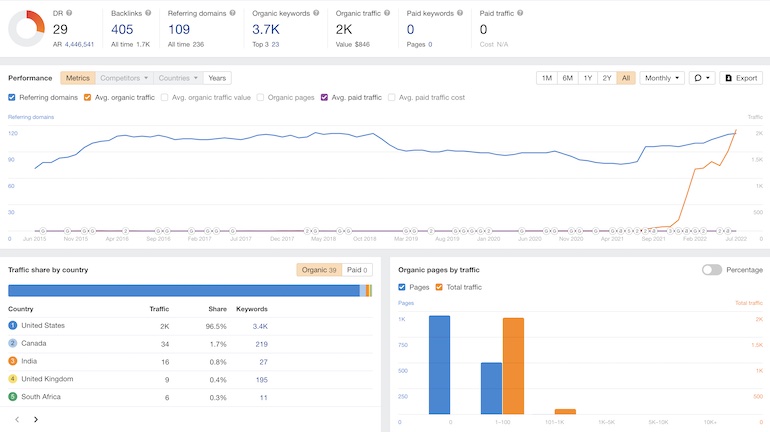Screen dimensions: 770x432
Task: Click the DR donut chart
Action: 27,28
